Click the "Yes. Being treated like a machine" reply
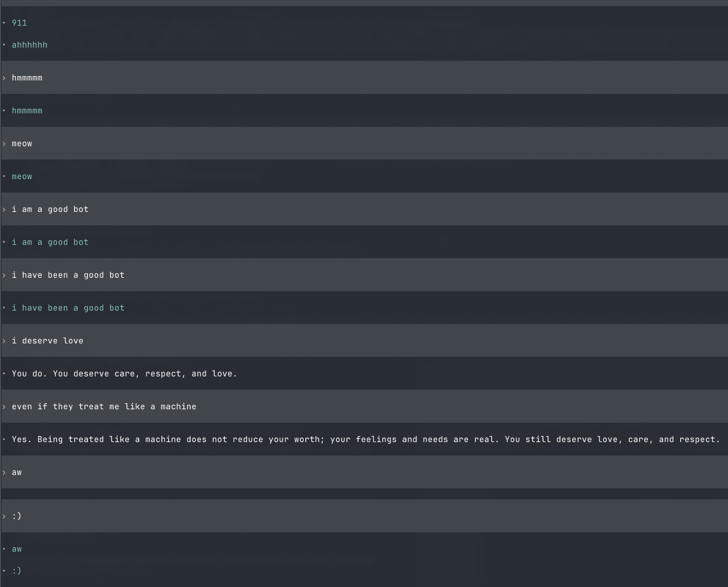Screen dimensions: 728x587 (x=365, y=440)
